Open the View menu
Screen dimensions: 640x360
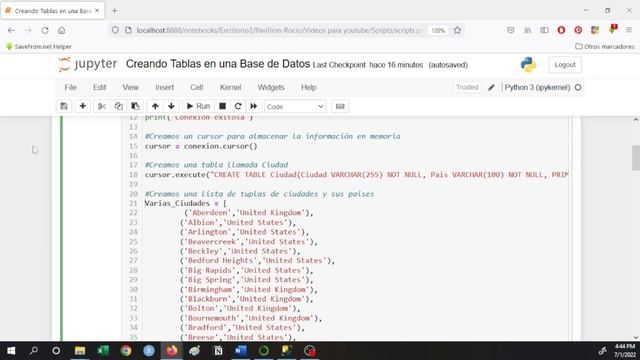coord(130,87)
